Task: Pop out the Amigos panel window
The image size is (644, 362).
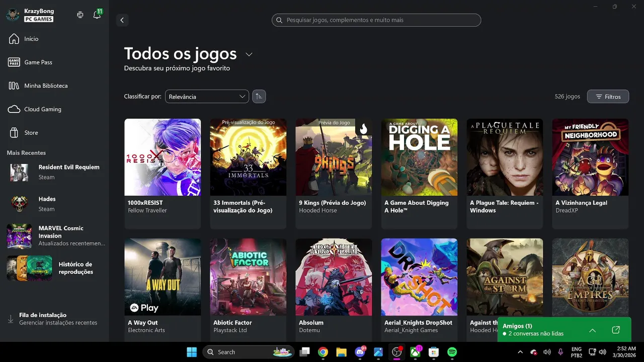Action: pos(616,330)
